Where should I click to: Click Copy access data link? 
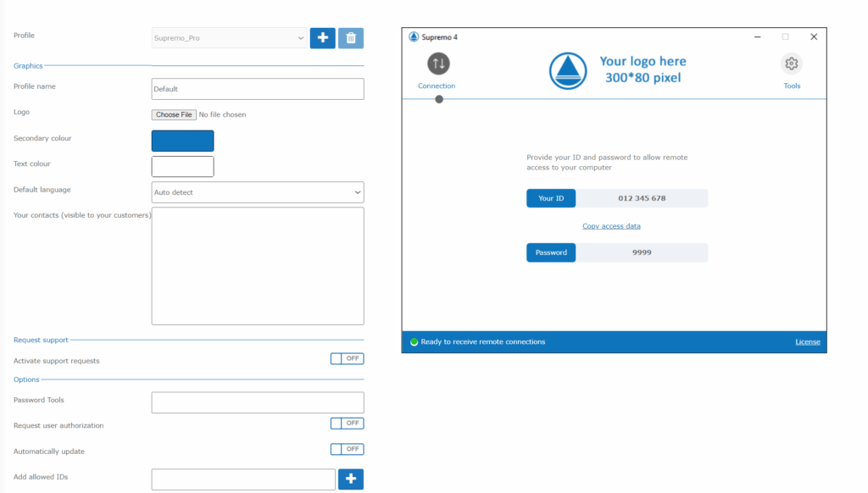pos(611,226)
